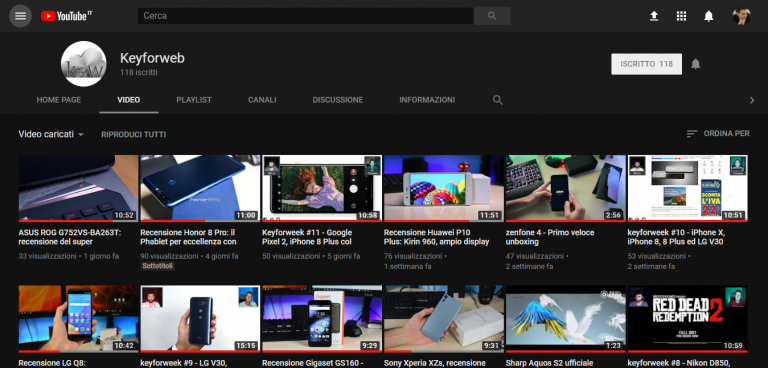Search within channel using magnifier icon
This screenshot has width=768, height=368.
pos(498,100)
